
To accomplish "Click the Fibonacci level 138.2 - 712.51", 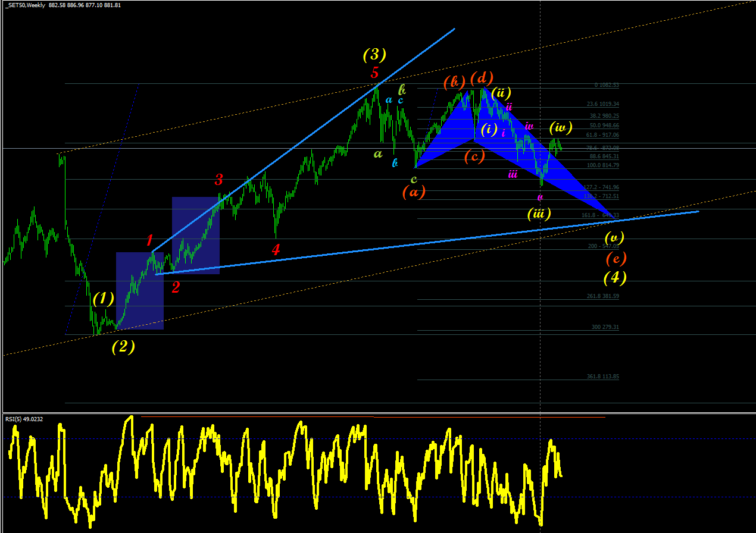I will pyautogui.click(x=601, y=196).
